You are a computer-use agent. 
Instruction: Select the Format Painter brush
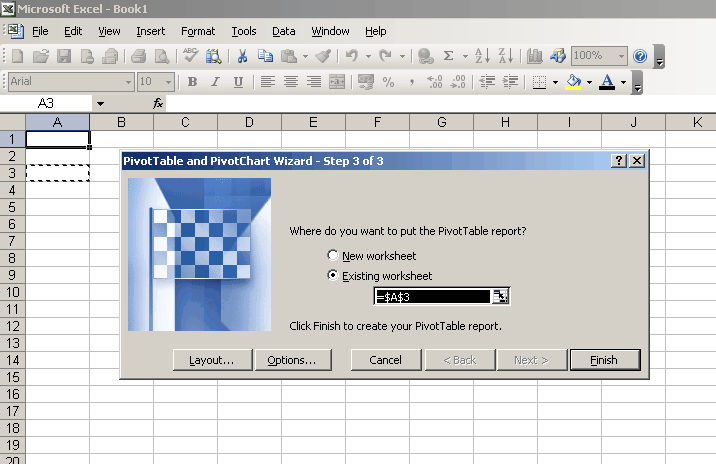[323, 56]
